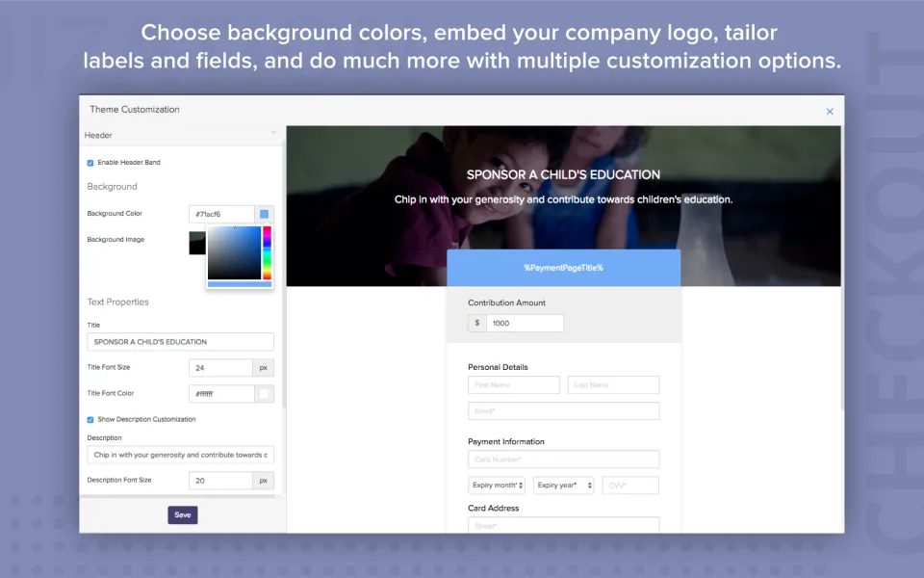The image size is (924, 578).
Task: Edit the Title text field
Action: click(180, 341)
